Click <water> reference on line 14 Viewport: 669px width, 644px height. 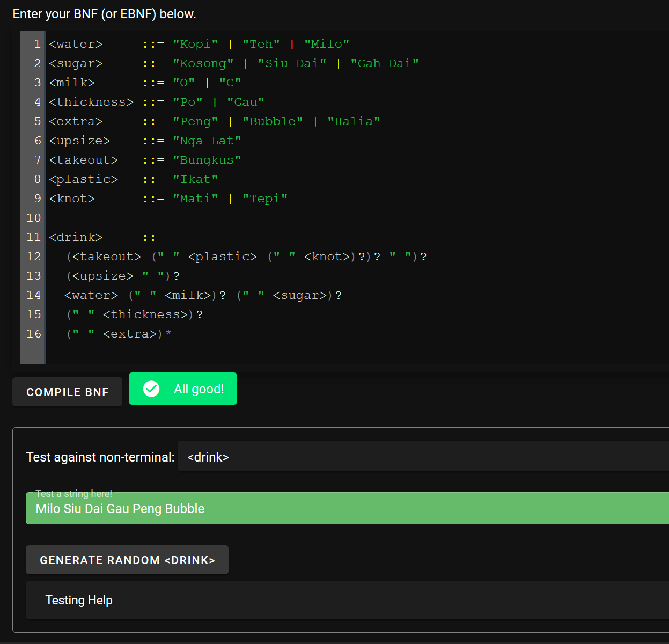tap(91, 295)
